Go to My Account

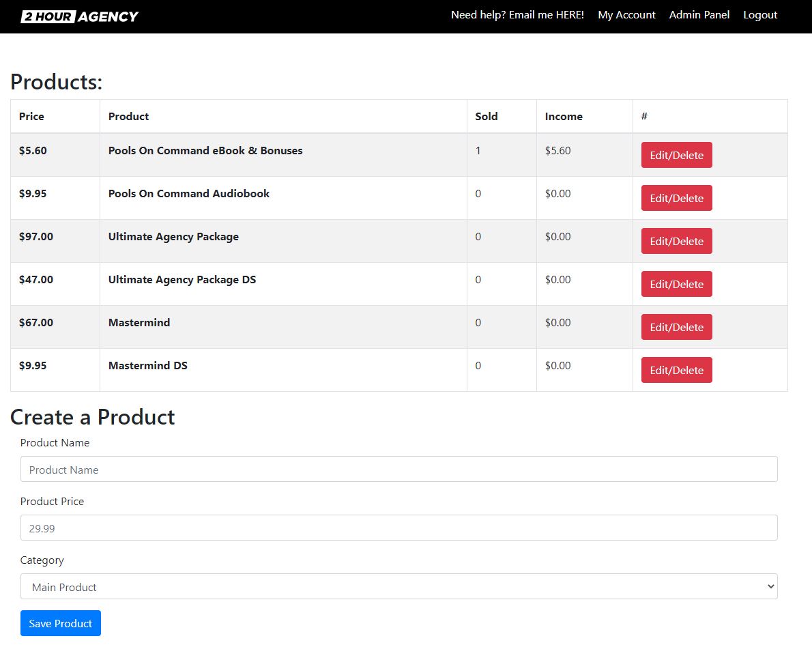click(x=626, y=15)
